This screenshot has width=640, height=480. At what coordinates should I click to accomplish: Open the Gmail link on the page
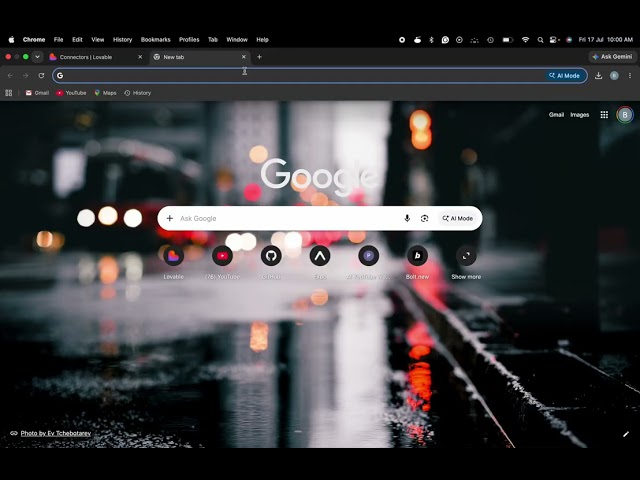click(x=556, y=115)
